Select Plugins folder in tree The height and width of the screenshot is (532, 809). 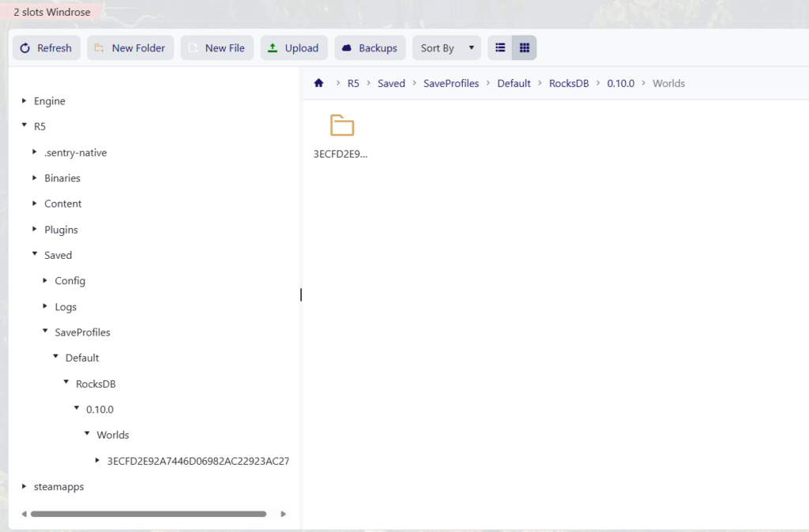pos(61,230)
